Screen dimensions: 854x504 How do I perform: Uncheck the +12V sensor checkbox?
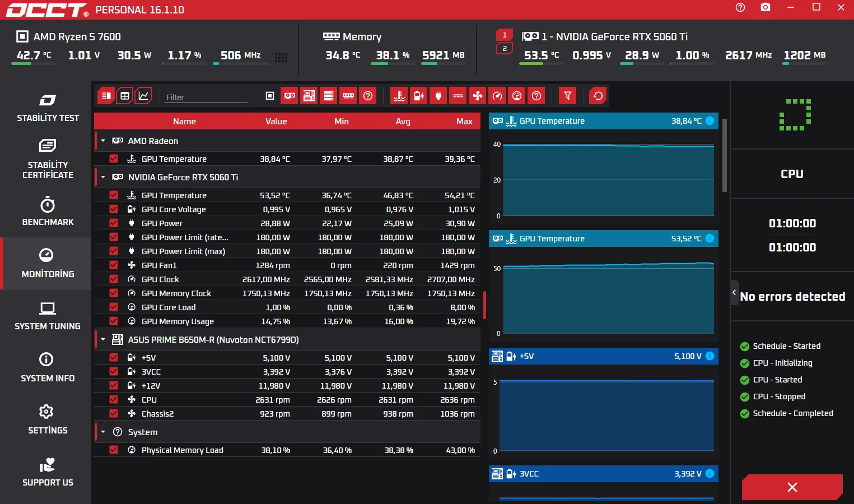point(114,385)
